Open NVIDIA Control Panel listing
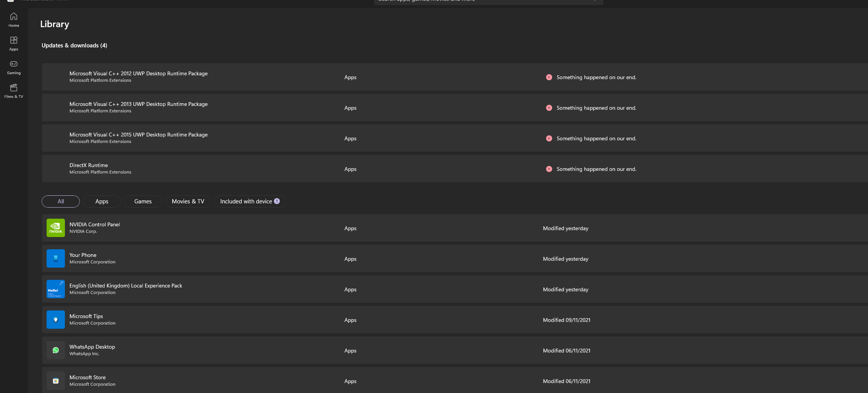 tap(455, 228)
